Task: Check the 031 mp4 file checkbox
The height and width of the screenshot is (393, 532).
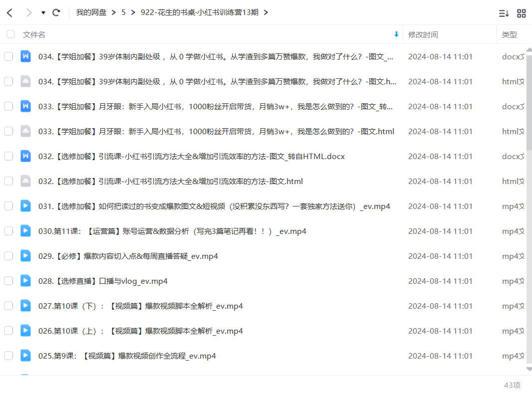Action: [8, 206]
